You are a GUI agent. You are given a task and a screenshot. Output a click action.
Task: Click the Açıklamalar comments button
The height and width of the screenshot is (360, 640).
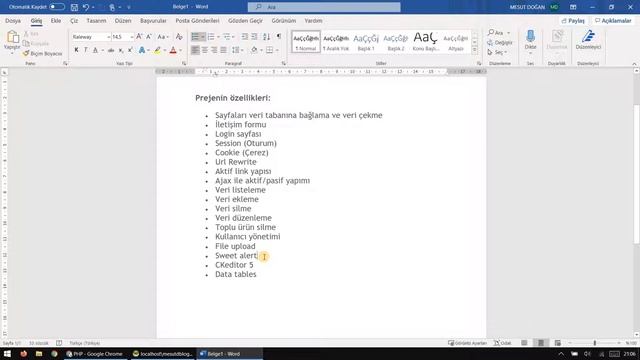click(x=613, y=20)
